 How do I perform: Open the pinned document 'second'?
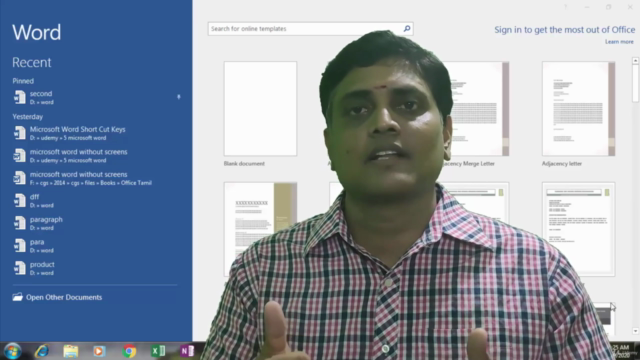coord(95,98)
